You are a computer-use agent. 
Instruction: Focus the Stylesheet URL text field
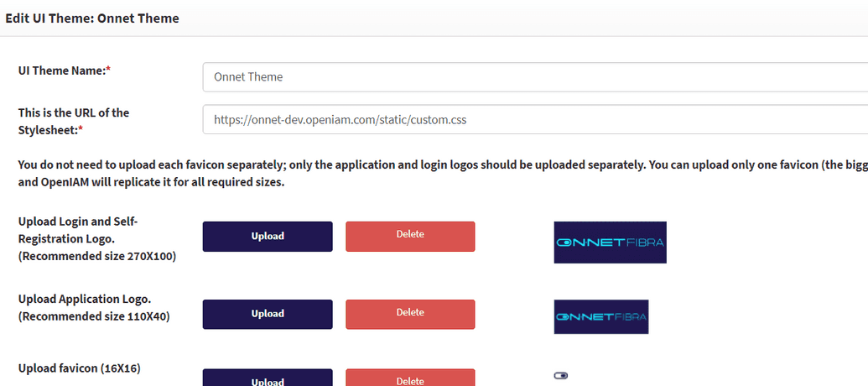535,120
